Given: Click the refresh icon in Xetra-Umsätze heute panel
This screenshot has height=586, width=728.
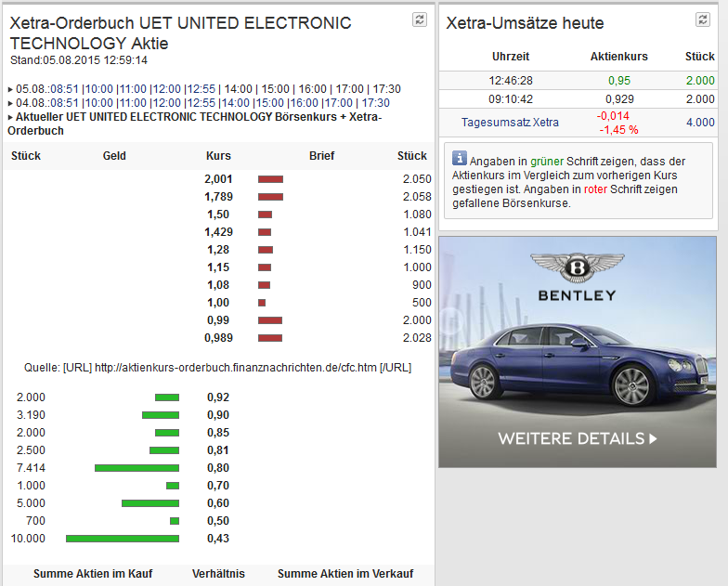Looking at the screenshot, I should 703,19.
